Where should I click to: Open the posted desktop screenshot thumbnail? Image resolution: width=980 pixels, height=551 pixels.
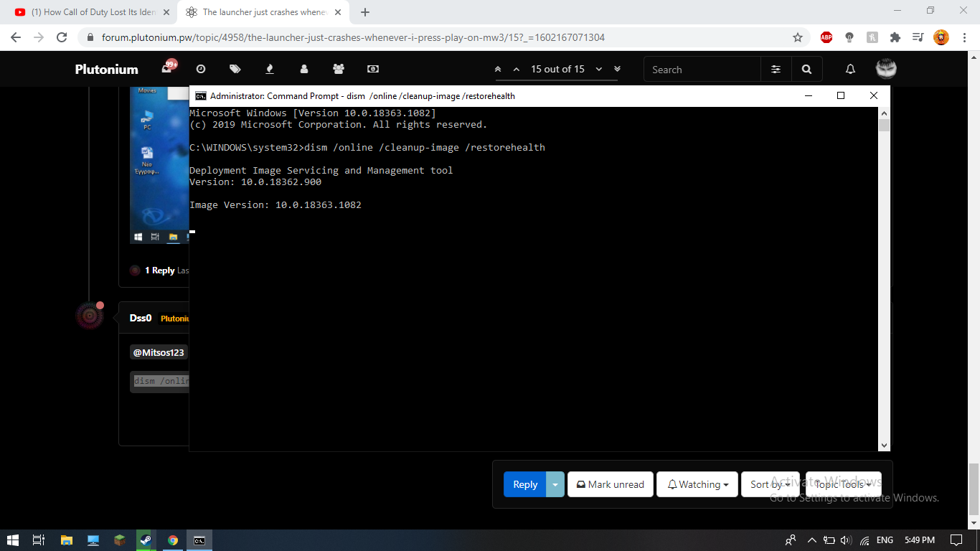159,165
